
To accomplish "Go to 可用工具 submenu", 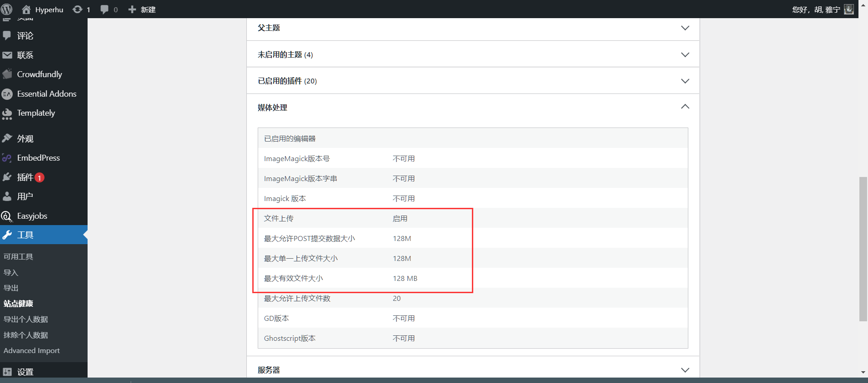I will click(x=18, y=256).
